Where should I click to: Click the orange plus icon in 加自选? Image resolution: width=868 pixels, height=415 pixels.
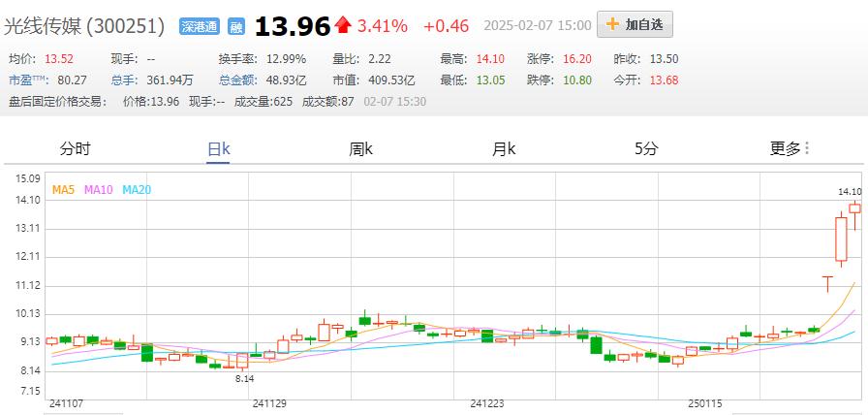612,24
